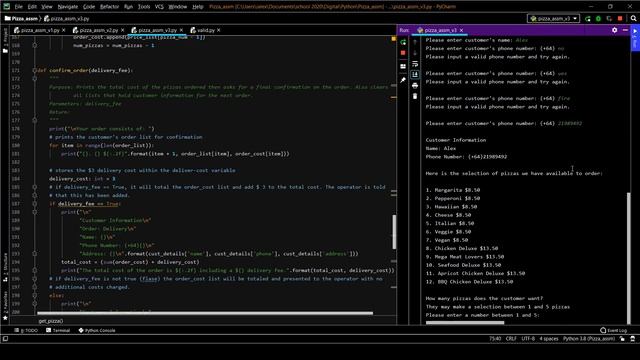640x360 pixels.
Task: Open Run panel settings gear
Action: pos(615,30)
